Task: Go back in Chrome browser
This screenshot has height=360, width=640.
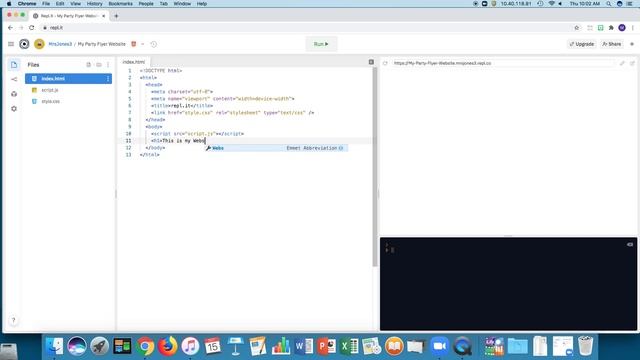Action: (x=11, y=27)
